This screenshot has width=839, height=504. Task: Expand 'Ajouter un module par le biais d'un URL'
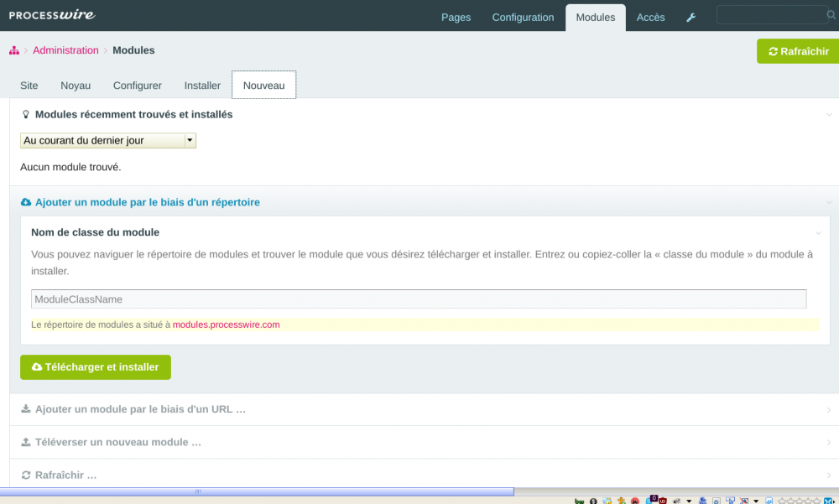click(x=140, y=409)
